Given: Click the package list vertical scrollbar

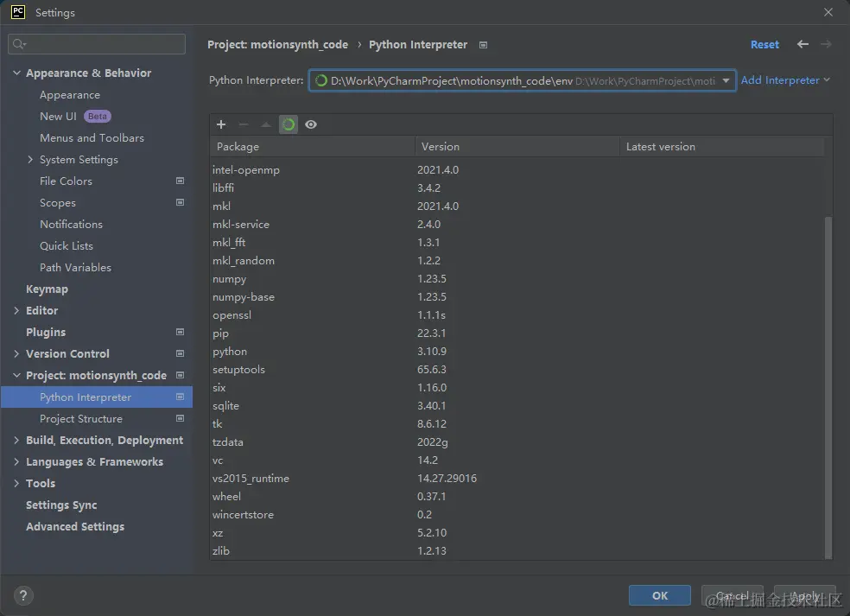Looking at the screenshot, I should (x=828, y=387).
